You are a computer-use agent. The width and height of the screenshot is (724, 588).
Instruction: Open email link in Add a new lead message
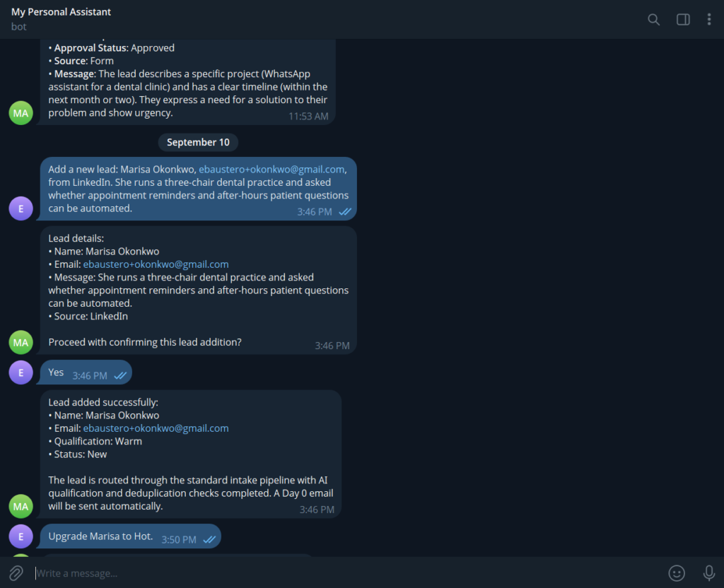[271, 170]
